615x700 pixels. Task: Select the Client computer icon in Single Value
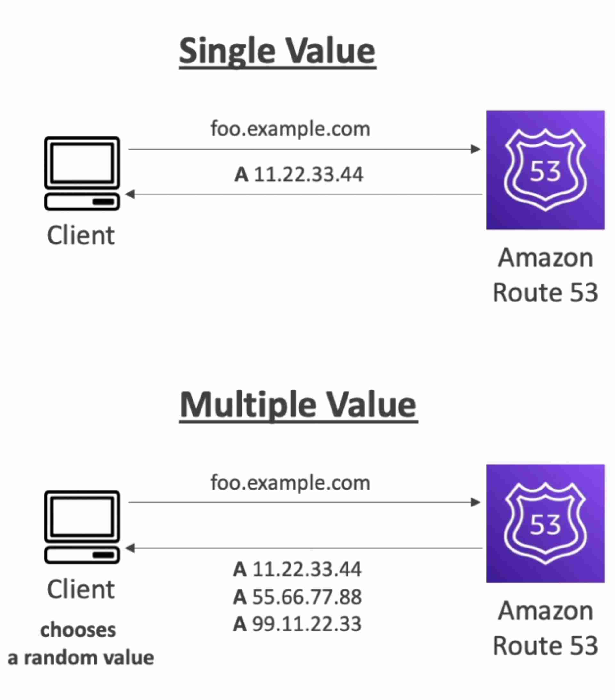(82, 173)
